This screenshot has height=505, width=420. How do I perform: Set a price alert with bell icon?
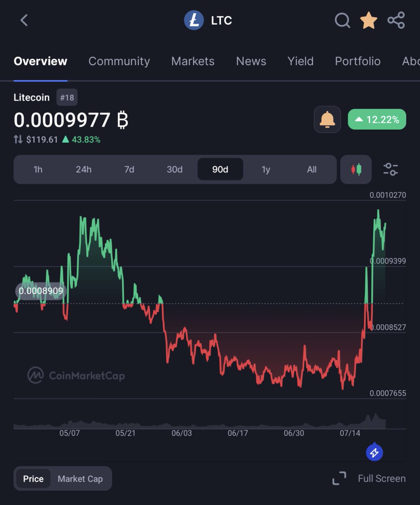[x=327, y=120]
